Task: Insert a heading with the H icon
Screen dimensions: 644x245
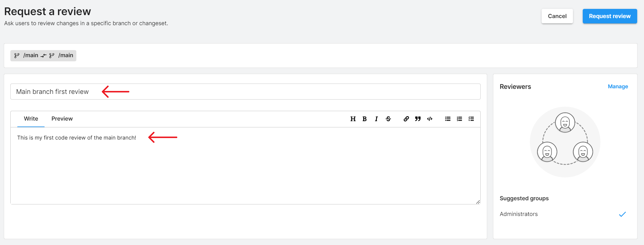Action: (x=353, y=119)
